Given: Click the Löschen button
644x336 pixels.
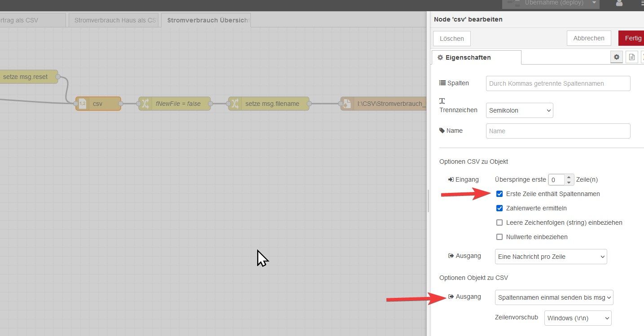Looking at the screenshot, I should point(452,39).
